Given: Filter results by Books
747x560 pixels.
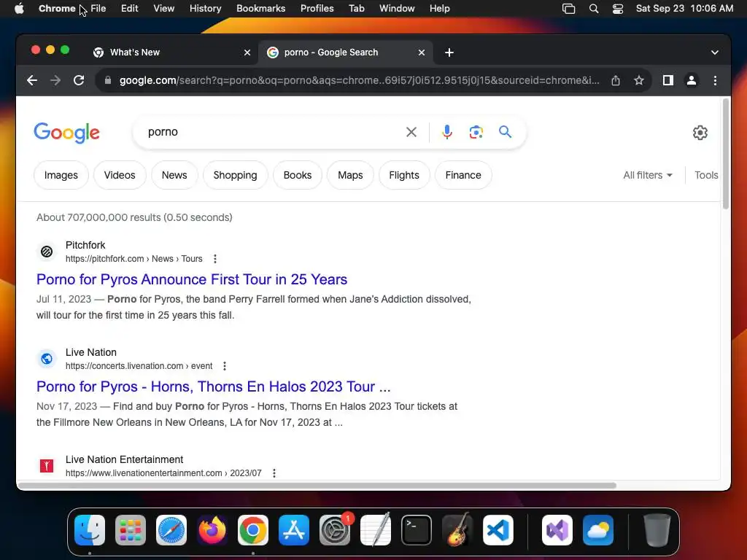Looking at the screenshot, I should click(298, 175).
